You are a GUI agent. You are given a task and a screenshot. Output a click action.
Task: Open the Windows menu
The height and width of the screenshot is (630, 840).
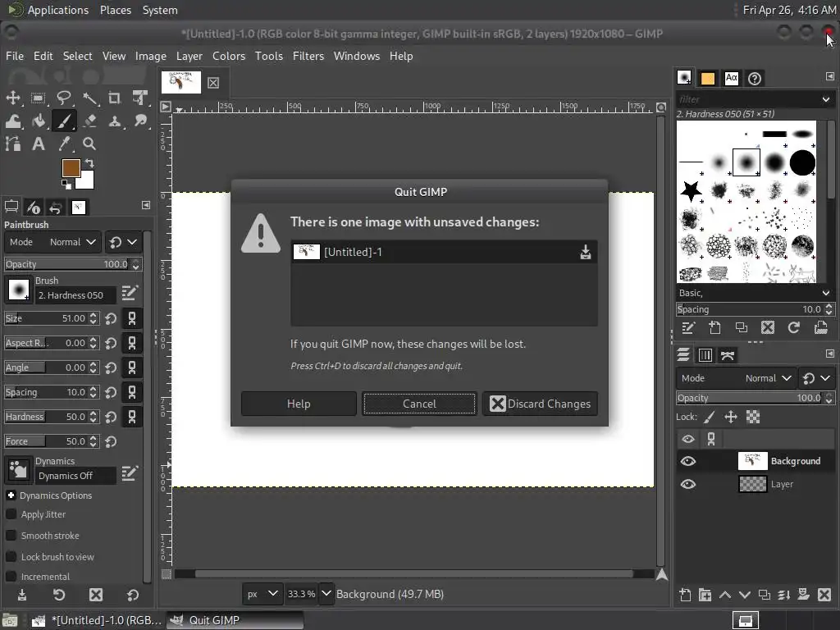click(356, 56)
